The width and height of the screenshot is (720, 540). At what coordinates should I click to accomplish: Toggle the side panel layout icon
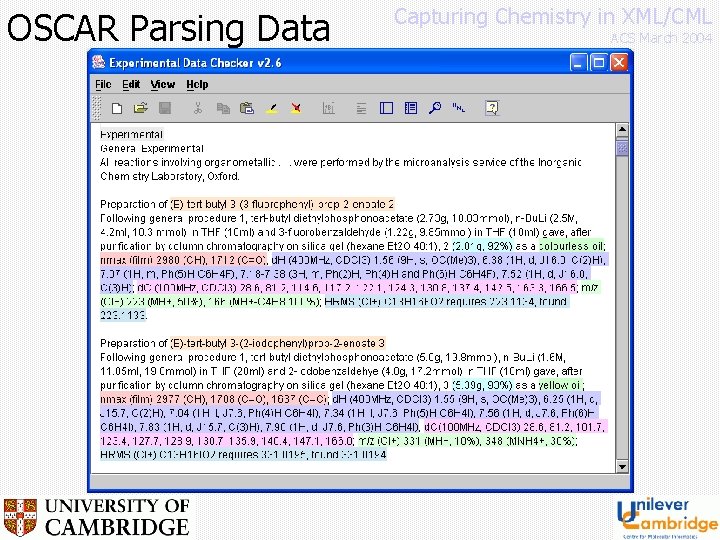[x=386, y=108]
